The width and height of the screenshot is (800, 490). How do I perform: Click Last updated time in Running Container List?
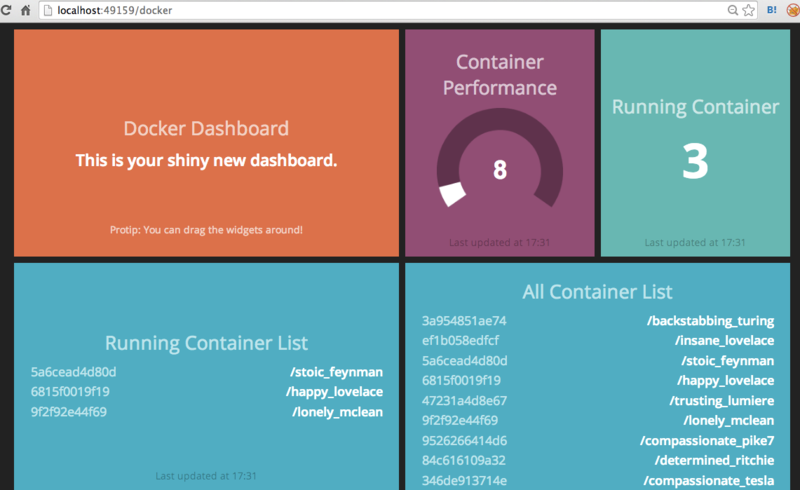point(206,476)
